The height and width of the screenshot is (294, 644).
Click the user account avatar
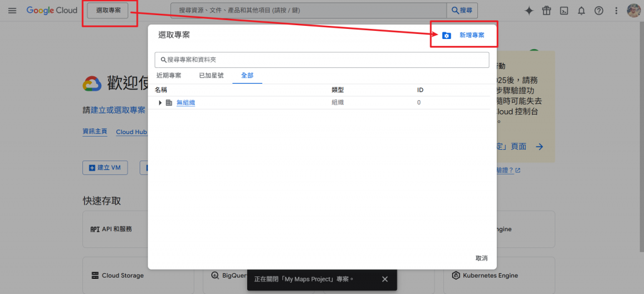pos(634,11)
